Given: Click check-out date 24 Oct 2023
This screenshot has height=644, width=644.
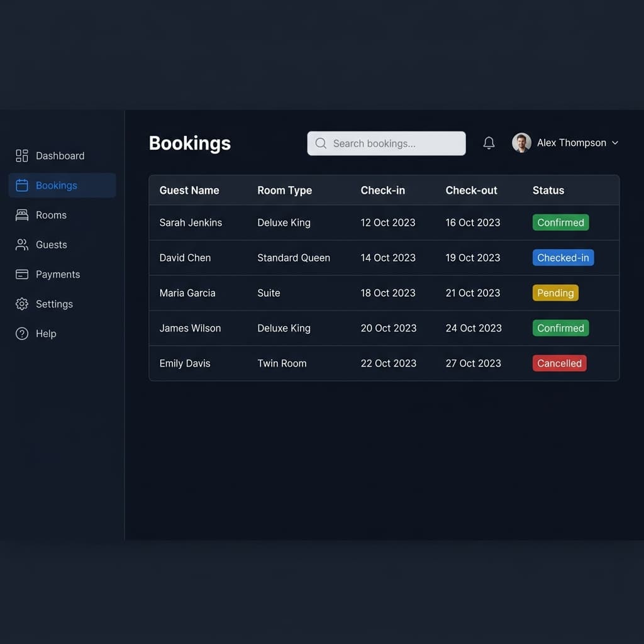Looking at the screenshot, I should pyautogui.click(x=474, y=328).
